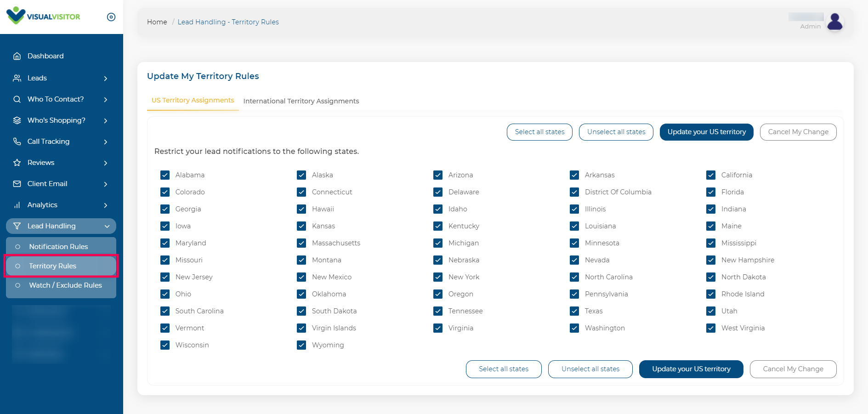Click the Who's Shopping layers icon
This screenshot has height=414, width=868.
coord(17,120)
